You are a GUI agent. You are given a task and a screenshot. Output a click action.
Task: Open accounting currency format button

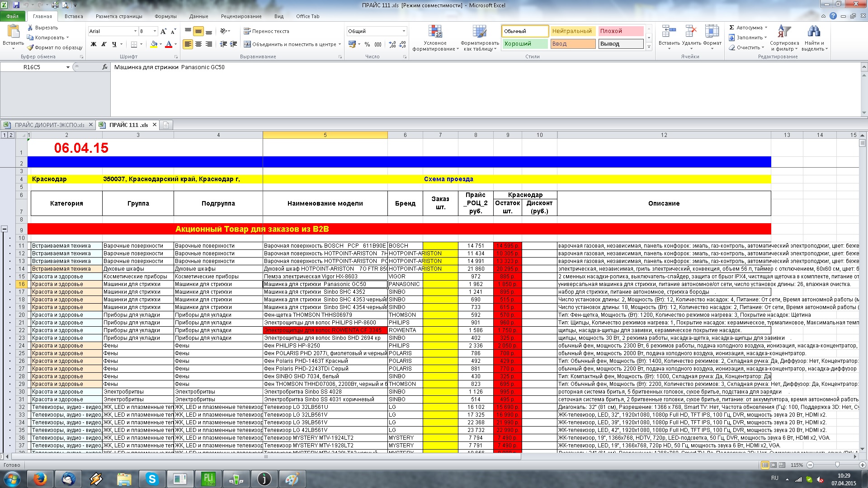tap(352, 44)
